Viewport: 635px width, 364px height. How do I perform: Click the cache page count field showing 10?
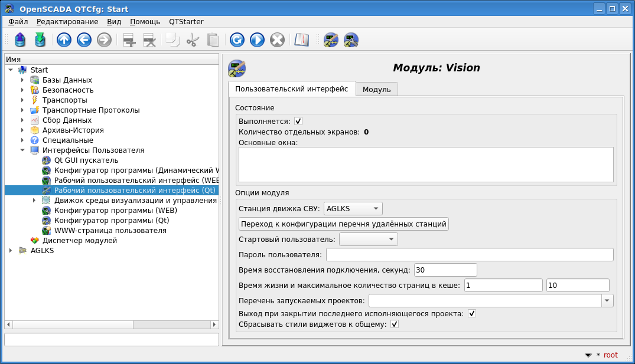click(x=578, y=286)
